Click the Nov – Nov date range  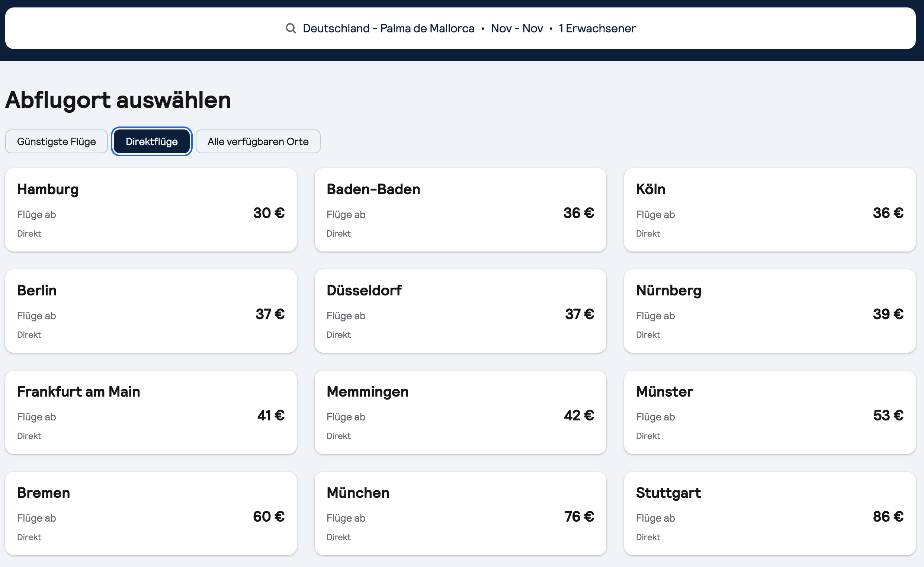[x=517, y=29]
